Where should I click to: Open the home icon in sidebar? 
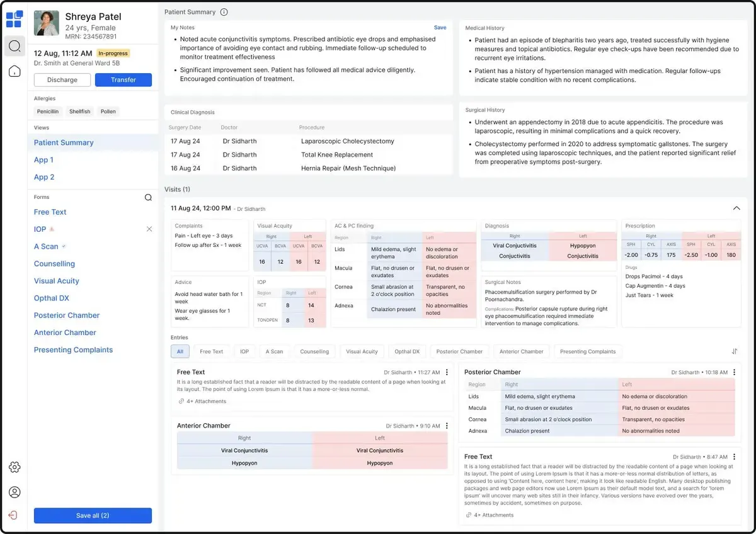pos(14,71)
